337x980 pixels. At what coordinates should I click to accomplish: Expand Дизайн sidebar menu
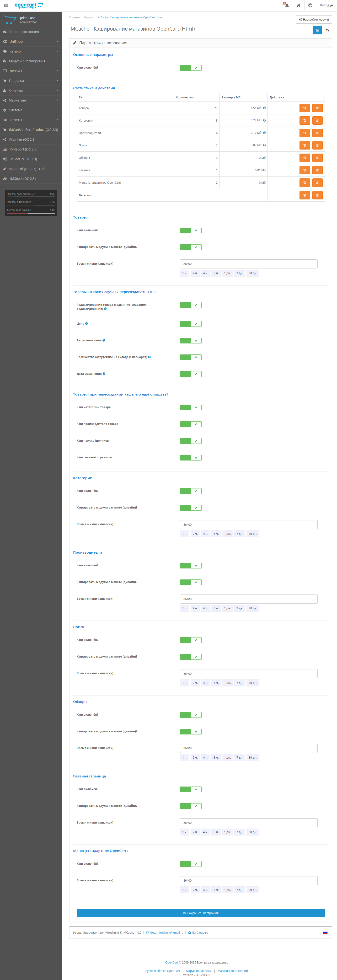[x=31, y=71]
